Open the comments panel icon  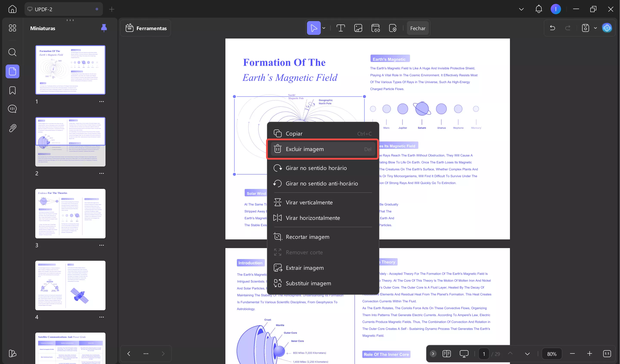[x=12, y=109]
